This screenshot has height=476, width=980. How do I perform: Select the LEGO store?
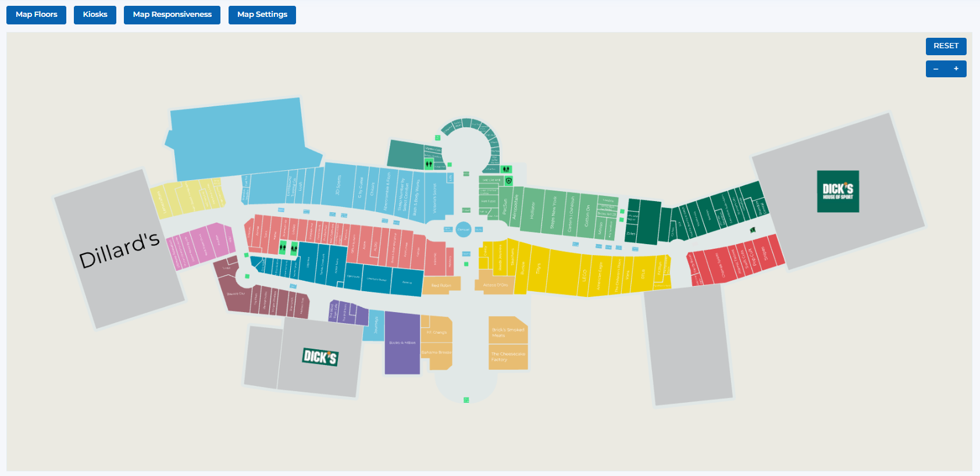pos(584,275)
